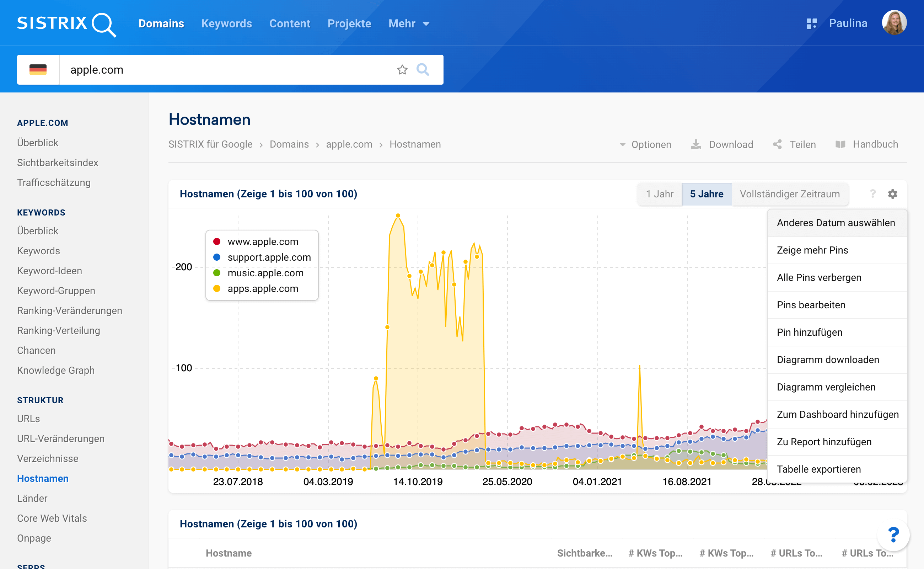Click the Download icon in the toolbar
This screenshot has height=569, width=924.
(x=696, y=144)
